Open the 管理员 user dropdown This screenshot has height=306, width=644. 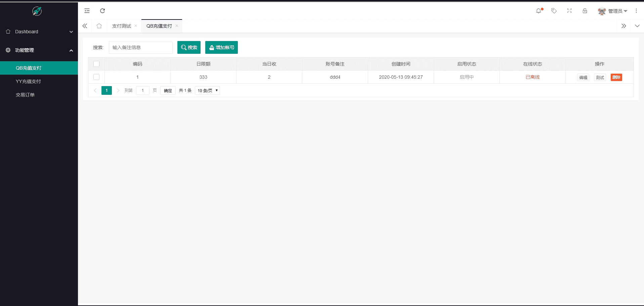pos(613,11)
